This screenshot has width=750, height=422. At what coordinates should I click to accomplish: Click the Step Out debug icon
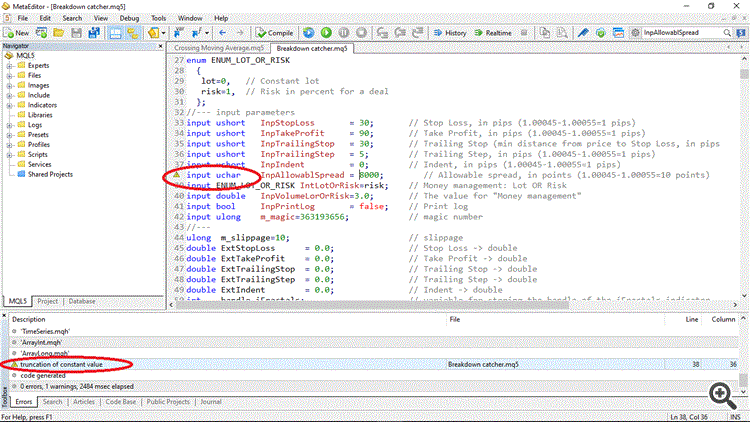[x=418, y=33]
